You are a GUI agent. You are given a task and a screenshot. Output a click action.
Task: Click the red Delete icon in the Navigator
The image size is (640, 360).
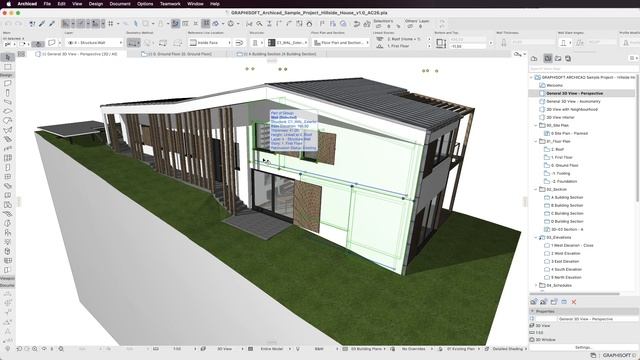[574, 302]
